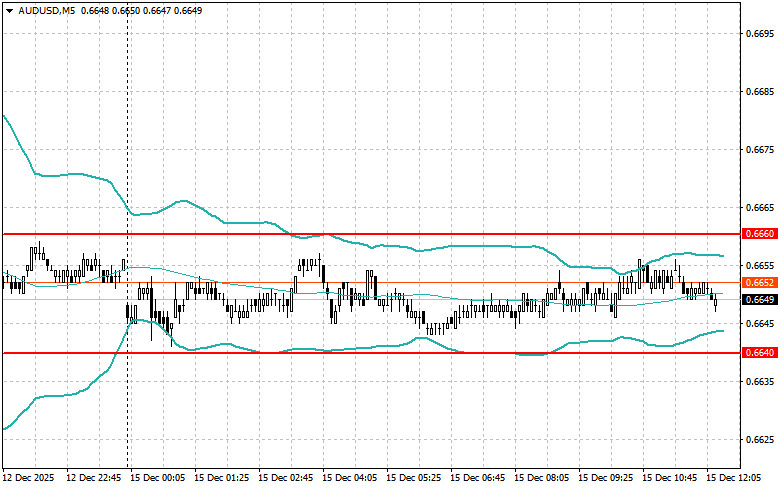Click the 0.6655 price axis value
Image resolution: width=781 pixels, height=489 pixels.
760,265
